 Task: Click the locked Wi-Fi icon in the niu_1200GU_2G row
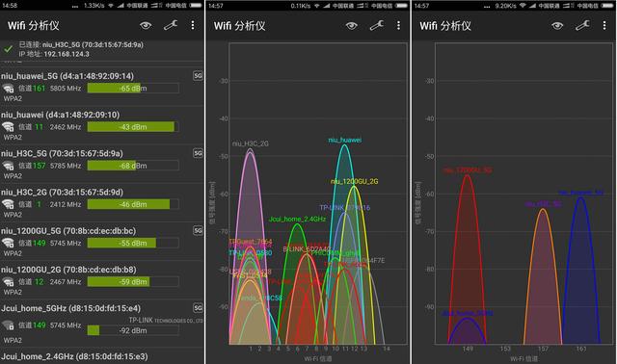coord(9,282)
